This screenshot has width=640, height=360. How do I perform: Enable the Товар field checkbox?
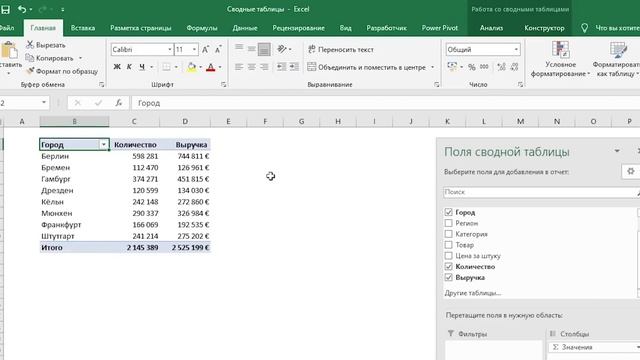point(449,245)
